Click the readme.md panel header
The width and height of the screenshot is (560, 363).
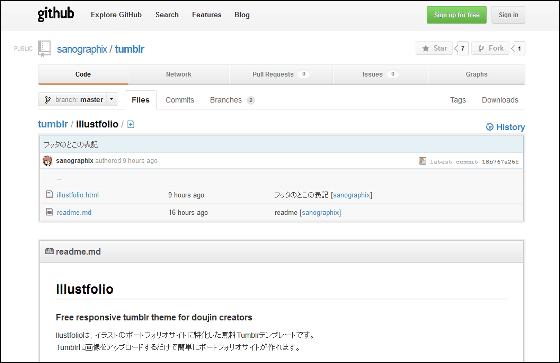tap(281, 252)
